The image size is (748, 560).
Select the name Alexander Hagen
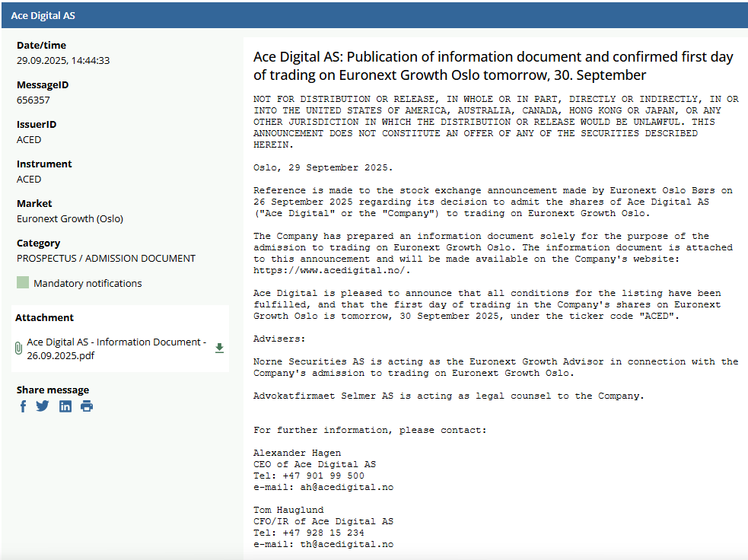[298, 453]
